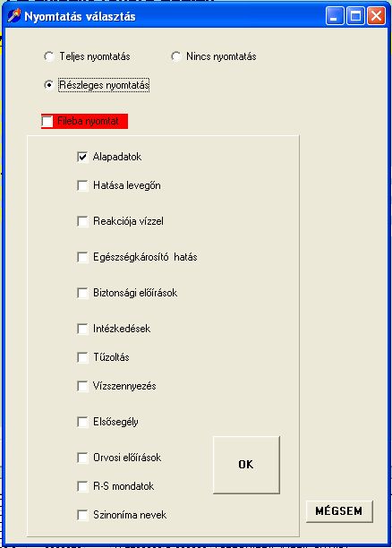The image size is (392, 548).
Task: Tick the R-S mondatok checkbox
Action: (x=82, y=486)
